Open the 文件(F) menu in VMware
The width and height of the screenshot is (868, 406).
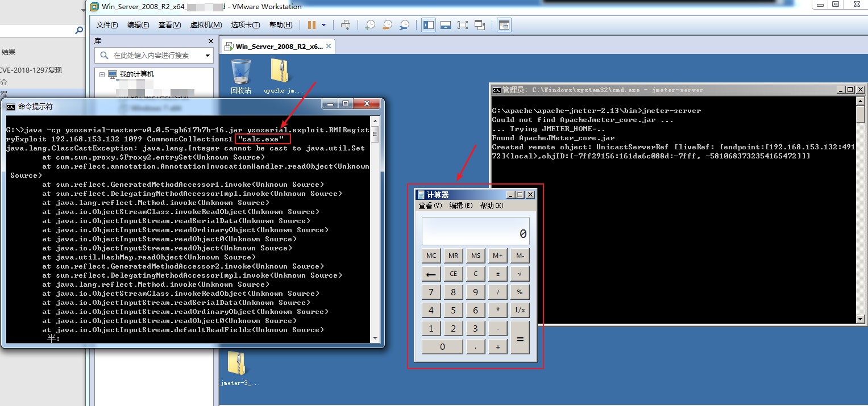click(x=107, y=25)
